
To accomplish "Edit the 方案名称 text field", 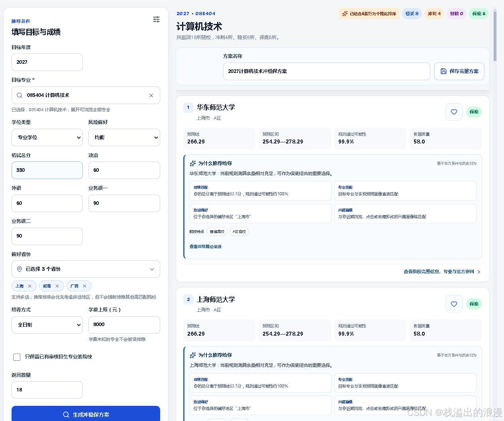I will pyautogui.click(x=326, y=71).
